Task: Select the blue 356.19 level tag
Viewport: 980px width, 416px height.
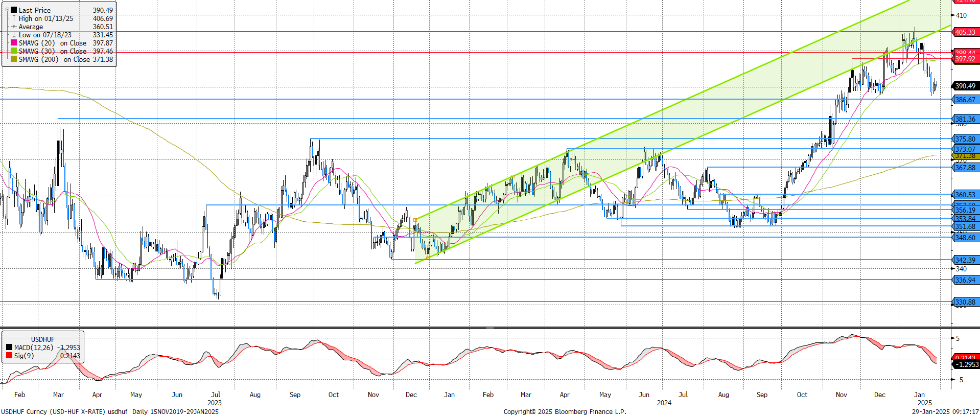Action: coord(966,210)
